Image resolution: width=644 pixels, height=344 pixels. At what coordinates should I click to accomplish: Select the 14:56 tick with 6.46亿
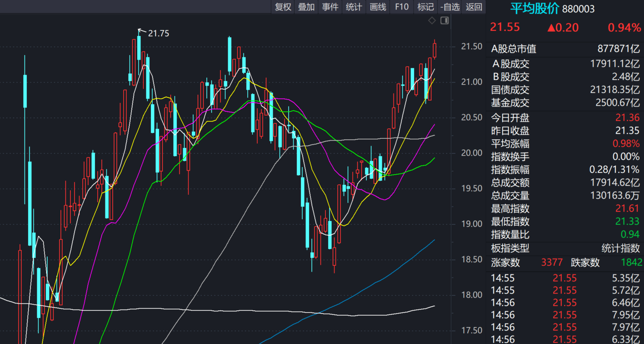565,303
